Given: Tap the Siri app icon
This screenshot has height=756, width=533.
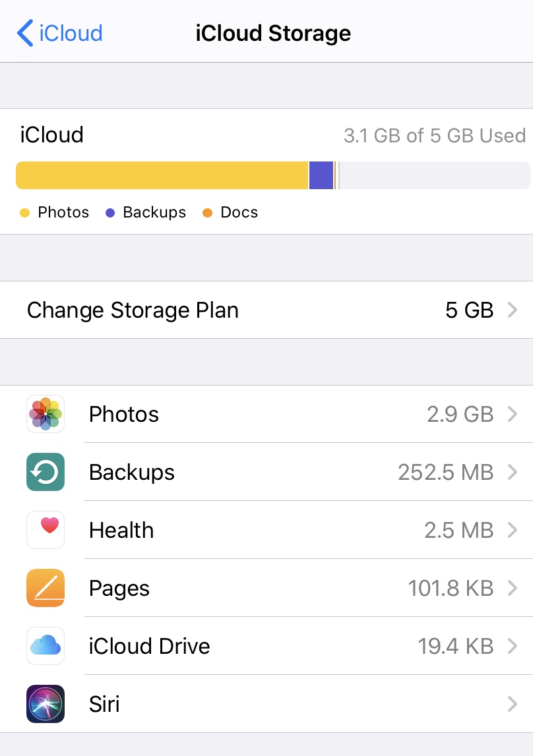Looking at the screenshot, I should pyautogui.click(x=46, y=703).
